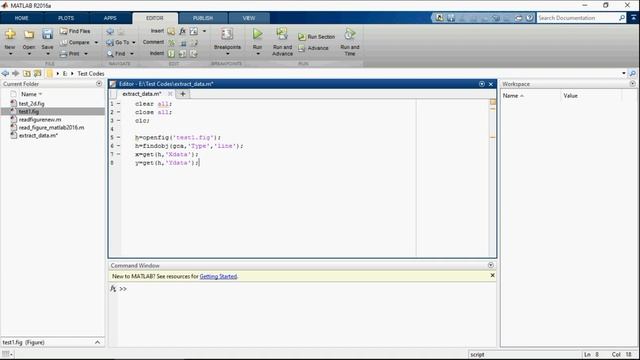Switch to the VIEW tab
Viewport: 640px width, 360px height.
click(249, 18)
